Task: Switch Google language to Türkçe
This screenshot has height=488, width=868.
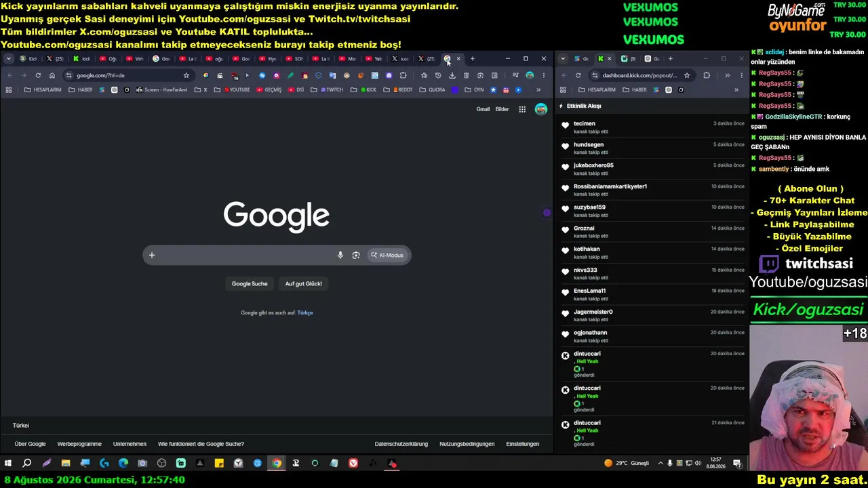Action: [x=305, y=312]
